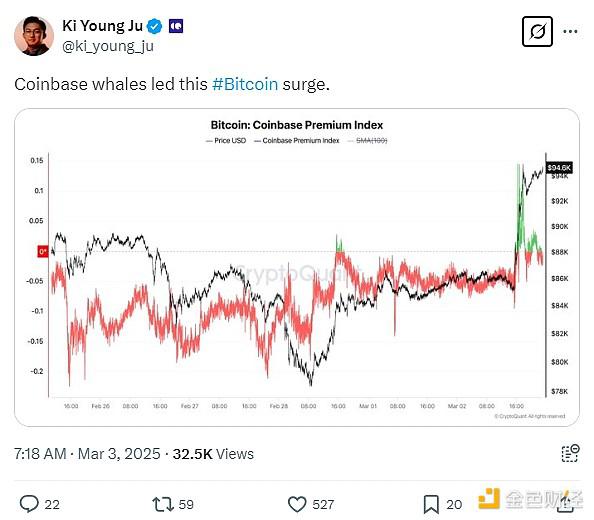Toggle Coinbase Premium Index legend series
The height and width of the screenshot is (520, 594).
point(297,141)
